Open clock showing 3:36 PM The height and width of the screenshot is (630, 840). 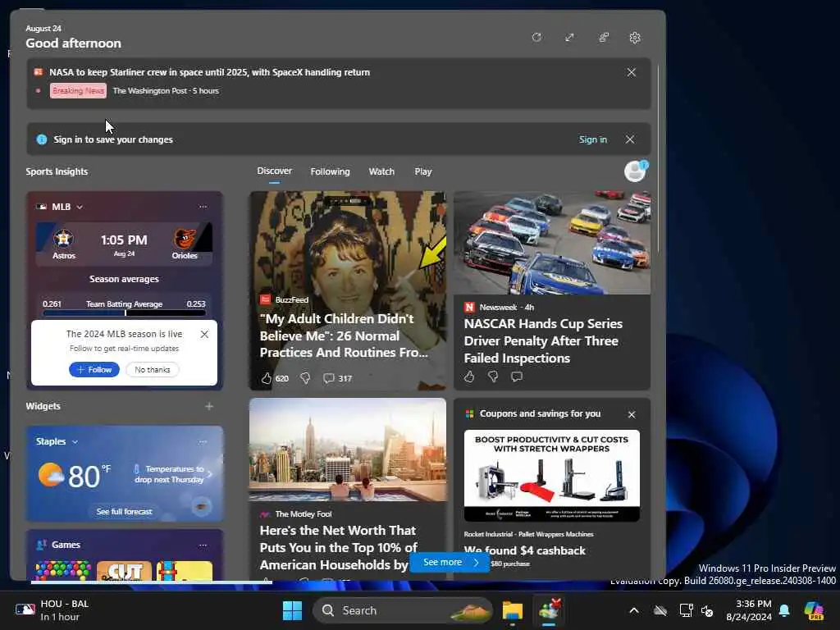749,610
